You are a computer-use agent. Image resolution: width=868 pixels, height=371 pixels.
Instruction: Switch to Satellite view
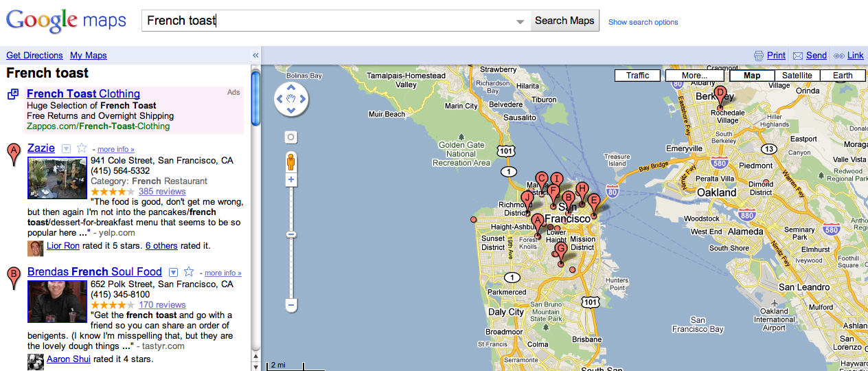(797, 76)
